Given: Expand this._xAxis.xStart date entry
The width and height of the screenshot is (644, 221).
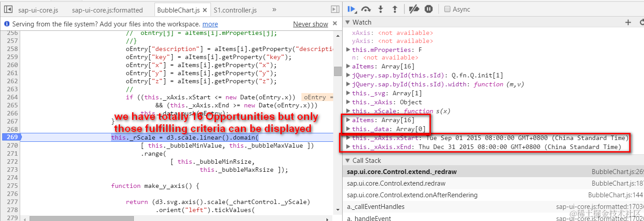Looking at the screenshot, I should tap(349, 138).
